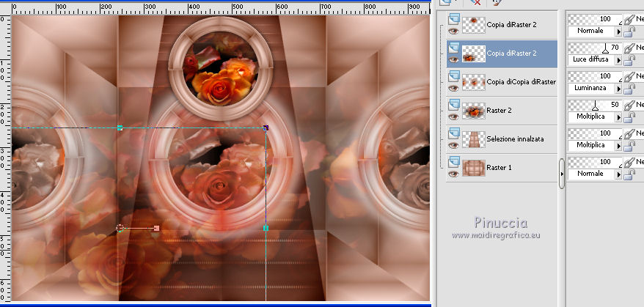This screenshot has height=307, width=644.
Task: Select the layer named Raster 2
Action: click(499, 111)
